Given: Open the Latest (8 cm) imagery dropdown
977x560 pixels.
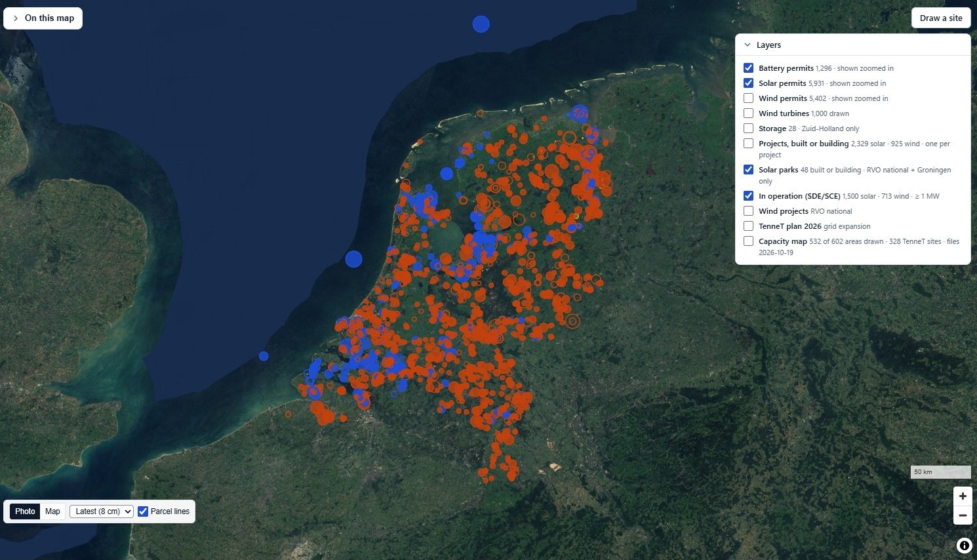Looking at the screenshot, I should [x=102, y=511].
